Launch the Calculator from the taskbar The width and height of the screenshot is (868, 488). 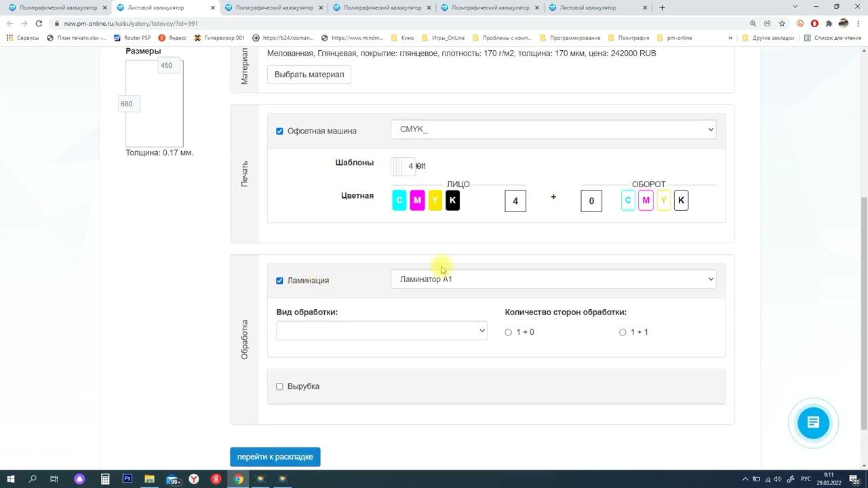pyautogui.click(x=105, y=479)
